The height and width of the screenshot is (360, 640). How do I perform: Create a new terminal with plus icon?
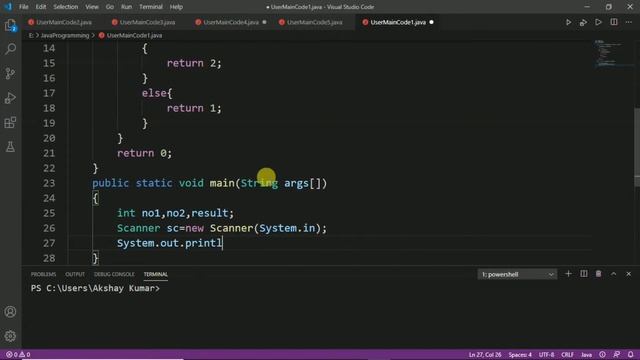568,274
